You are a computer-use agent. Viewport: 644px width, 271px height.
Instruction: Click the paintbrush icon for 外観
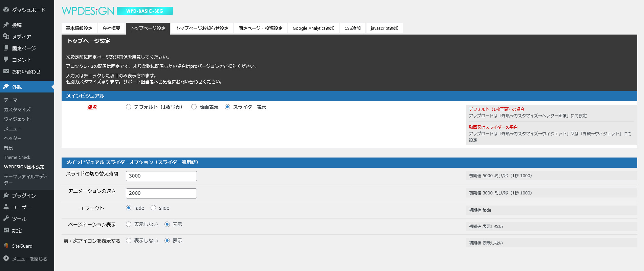[x=6, y=86]
